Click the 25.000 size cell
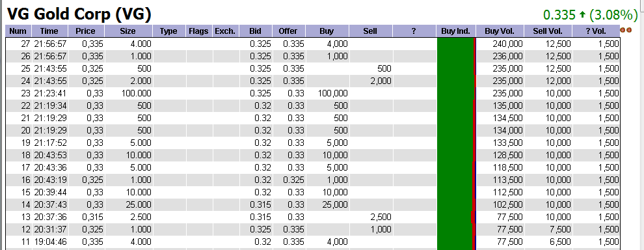The width and height of the screenshot is (644, 250). 139,204
